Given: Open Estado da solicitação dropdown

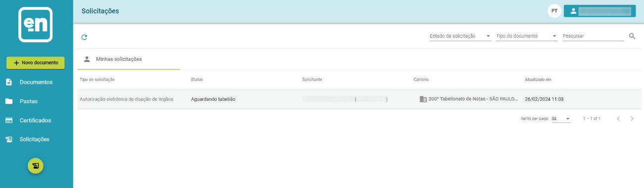Looking at the screenshot, I should [460, 36].
